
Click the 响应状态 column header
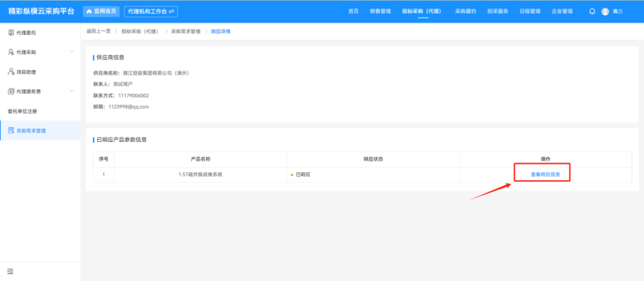pyautogui.click(x=373, y=159)
